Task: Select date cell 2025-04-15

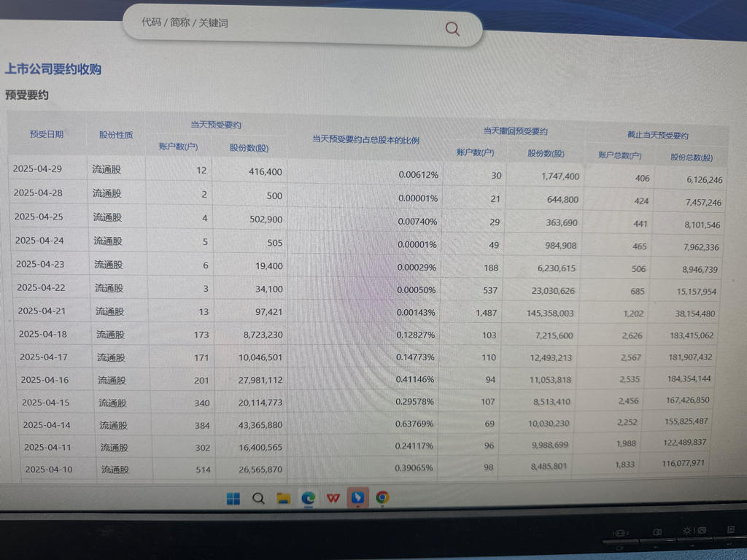Action: pos(46,402)
